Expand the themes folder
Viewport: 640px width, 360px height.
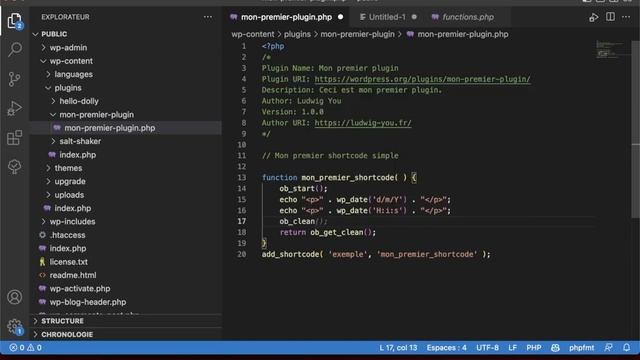(68, 168)
